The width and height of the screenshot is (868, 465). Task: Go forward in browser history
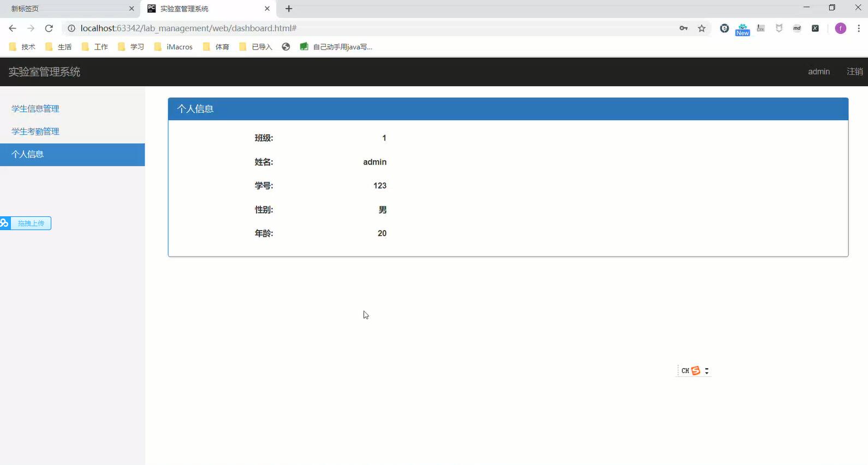coord(31,28)
